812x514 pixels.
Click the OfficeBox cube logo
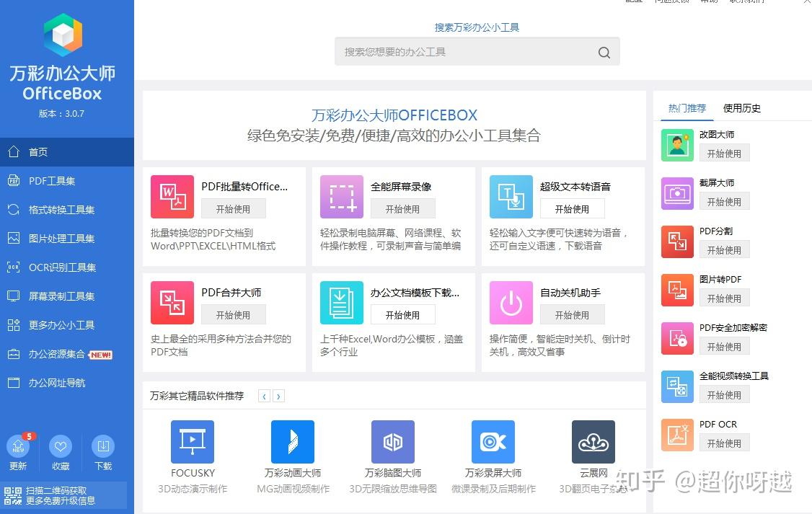click(63, 35)
